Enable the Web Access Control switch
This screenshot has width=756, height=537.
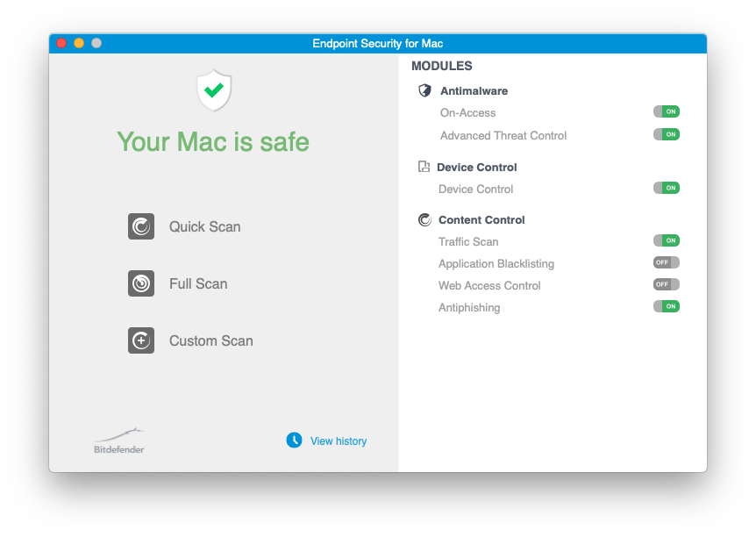coord(666,285)
